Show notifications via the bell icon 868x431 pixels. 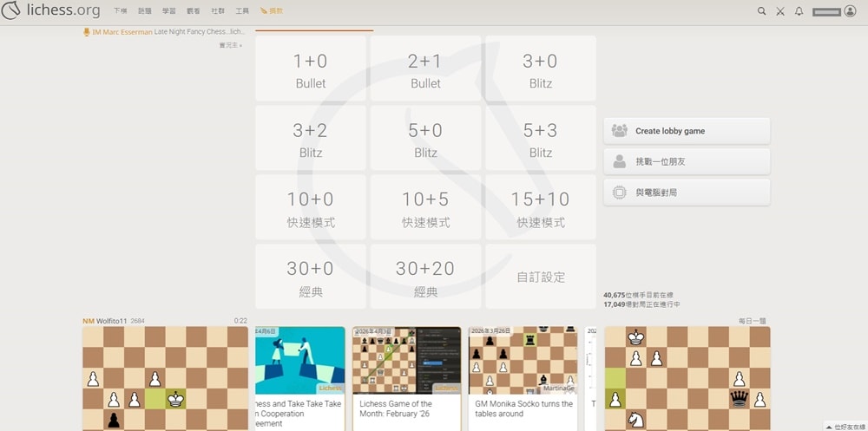point(799,11)
